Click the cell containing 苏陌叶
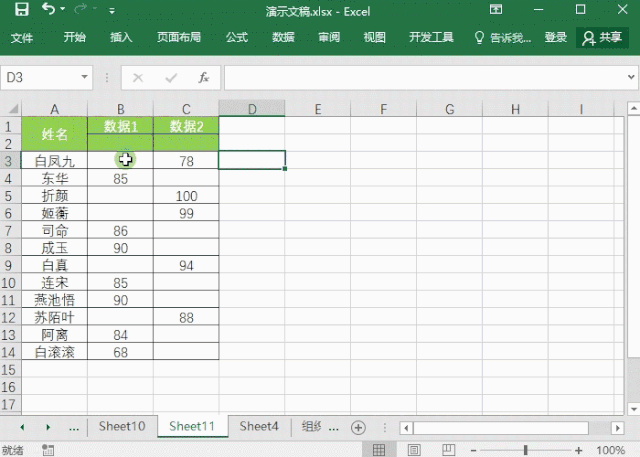This screenshot has width=640, height=457. tap(54, 317)
